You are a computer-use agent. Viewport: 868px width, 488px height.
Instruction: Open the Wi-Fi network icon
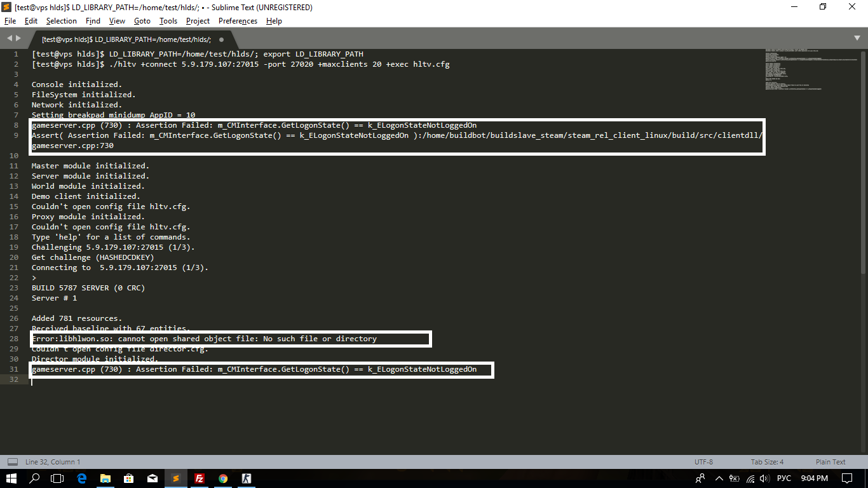coord(750,478)
